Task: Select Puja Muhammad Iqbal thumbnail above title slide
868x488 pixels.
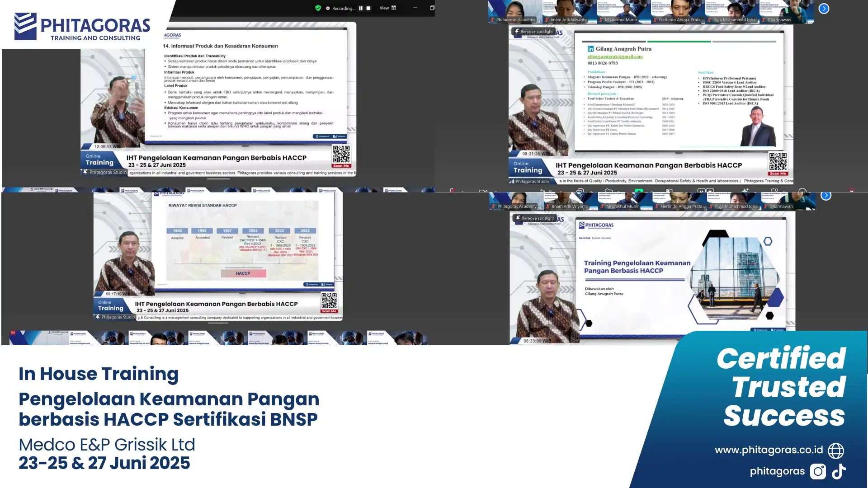Action: click(733, 201)
